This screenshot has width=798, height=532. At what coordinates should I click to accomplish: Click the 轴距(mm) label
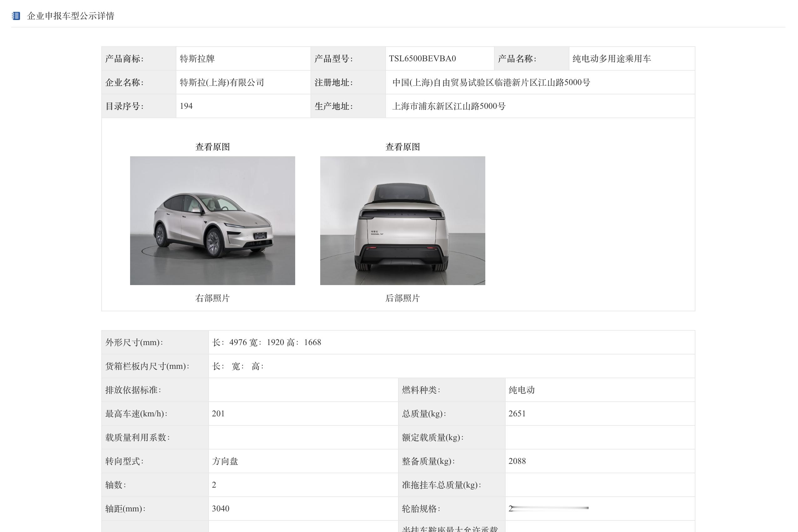pos(125,509)
